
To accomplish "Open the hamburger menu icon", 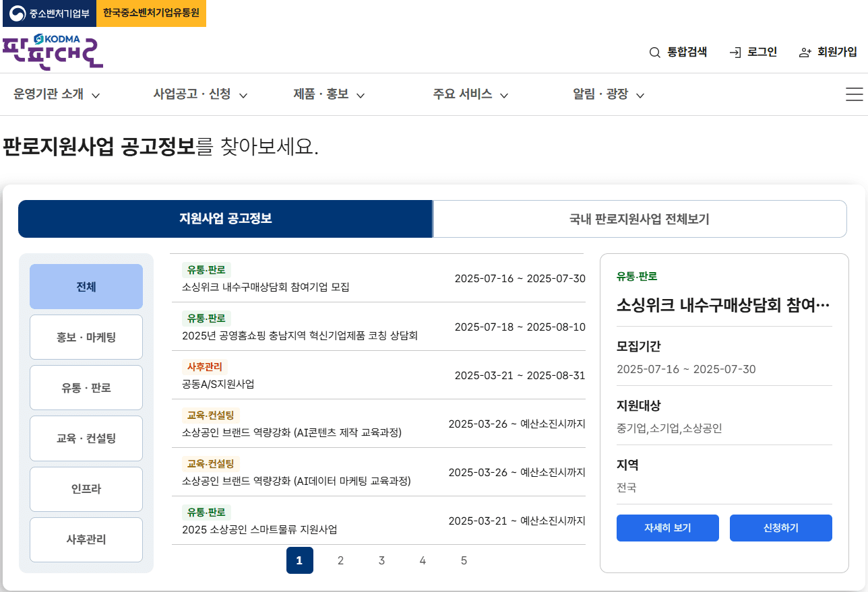I will [854, 94].
